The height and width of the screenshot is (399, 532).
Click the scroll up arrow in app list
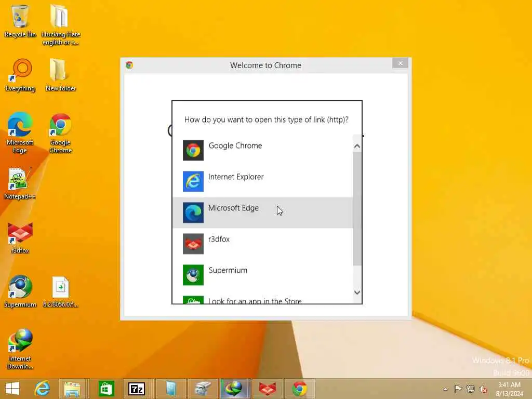357,146
